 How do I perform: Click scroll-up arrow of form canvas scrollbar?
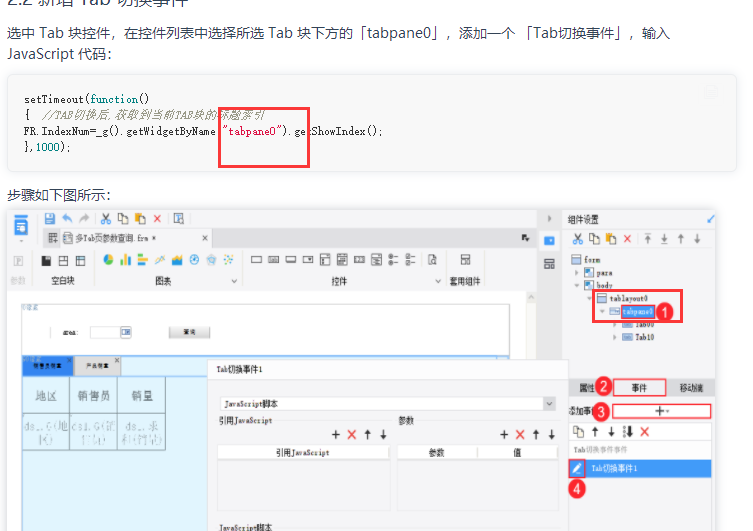tap(531, 297)
